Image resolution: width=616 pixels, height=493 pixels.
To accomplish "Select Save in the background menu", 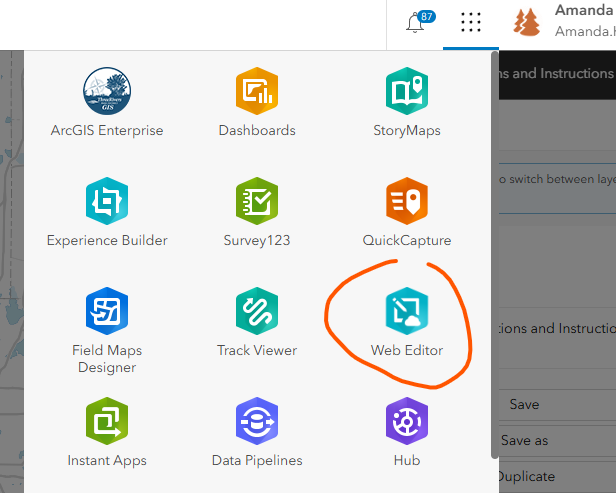I will click(524, 404).
